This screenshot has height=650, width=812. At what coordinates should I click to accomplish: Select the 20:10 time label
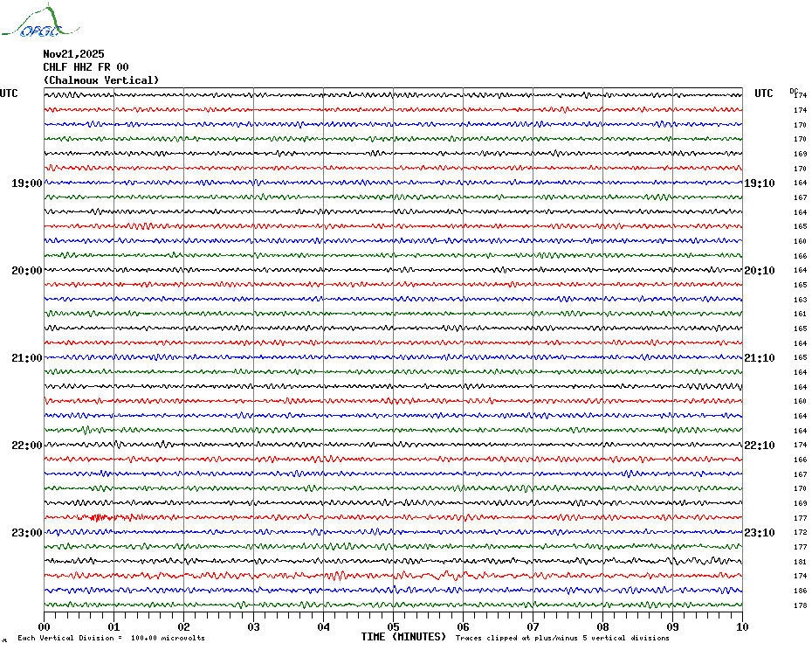click(x=760, y=271)
